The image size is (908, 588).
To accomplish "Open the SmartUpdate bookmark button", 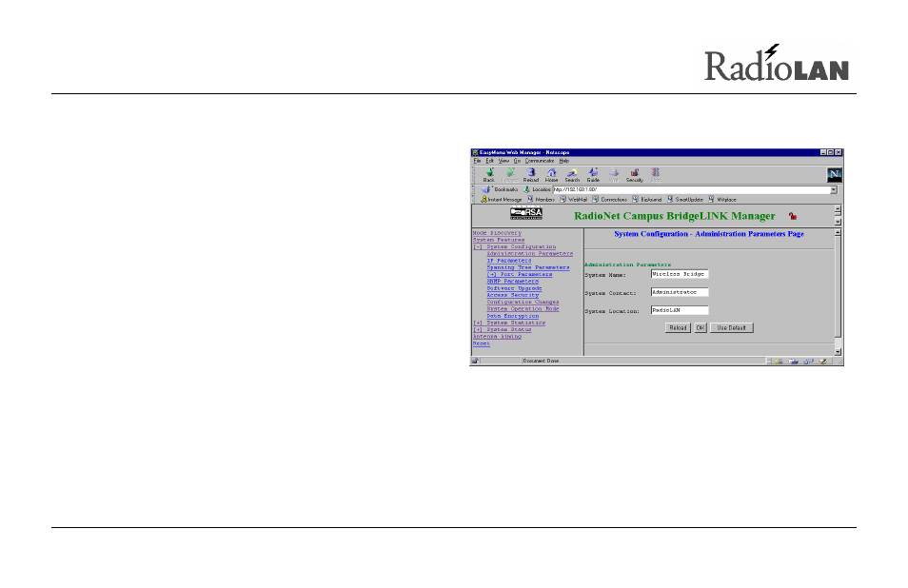I will 685,200.
